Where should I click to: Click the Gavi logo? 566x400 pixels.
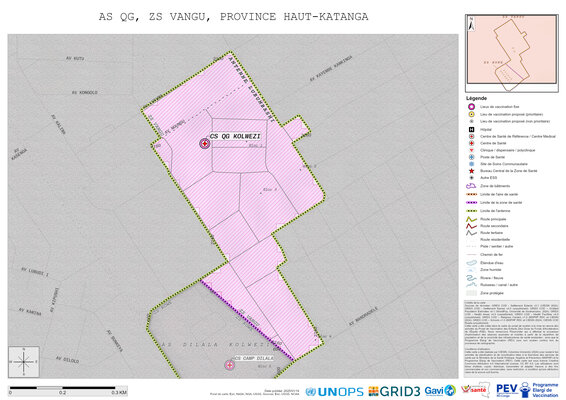(x=440, y=391)
